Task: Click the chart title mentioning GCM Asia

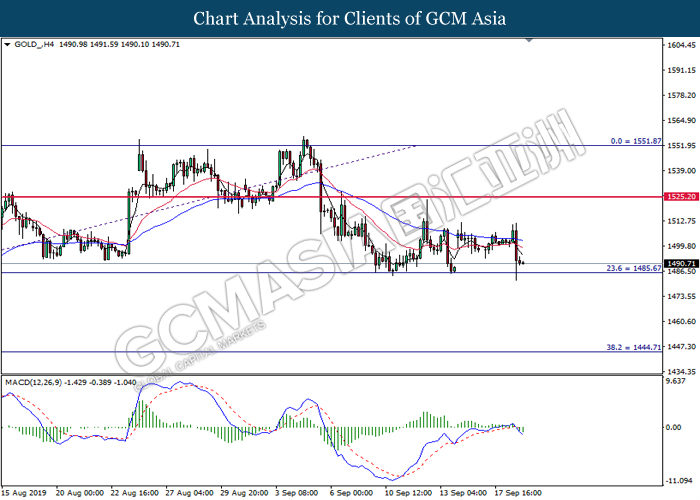Action: pyautogui.click(x=349, y=18)
